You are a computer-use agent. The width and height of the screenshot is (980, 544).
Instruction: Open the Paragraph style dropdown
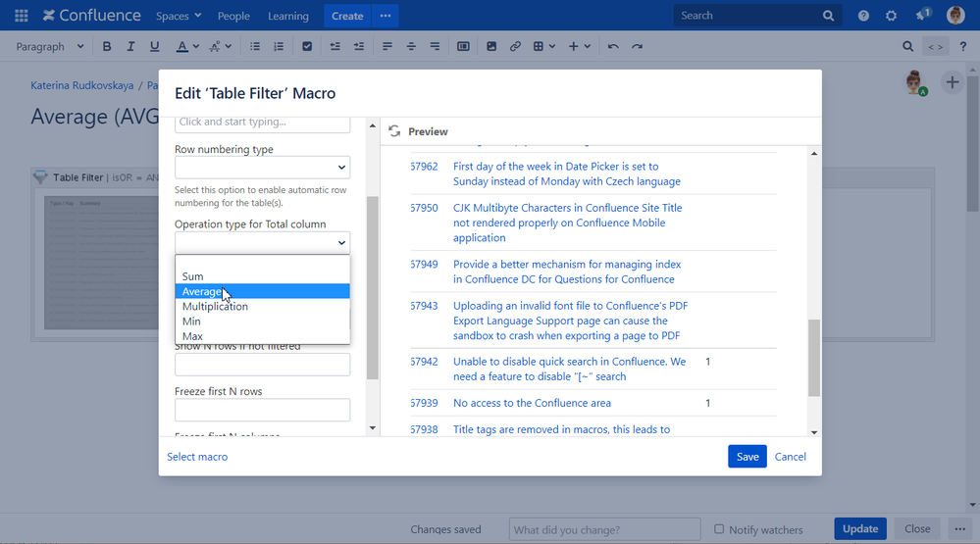50,46
